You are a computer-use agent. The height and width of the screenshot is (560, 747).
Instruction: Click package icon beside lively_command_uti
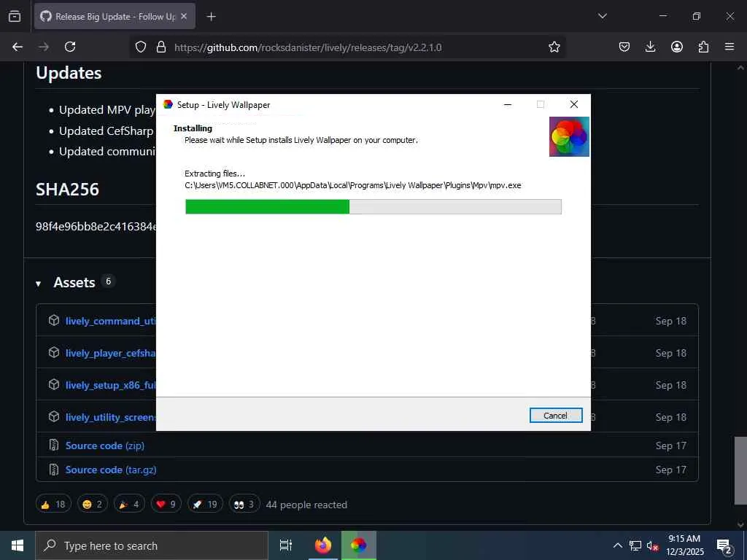click(x=54, y=321)
